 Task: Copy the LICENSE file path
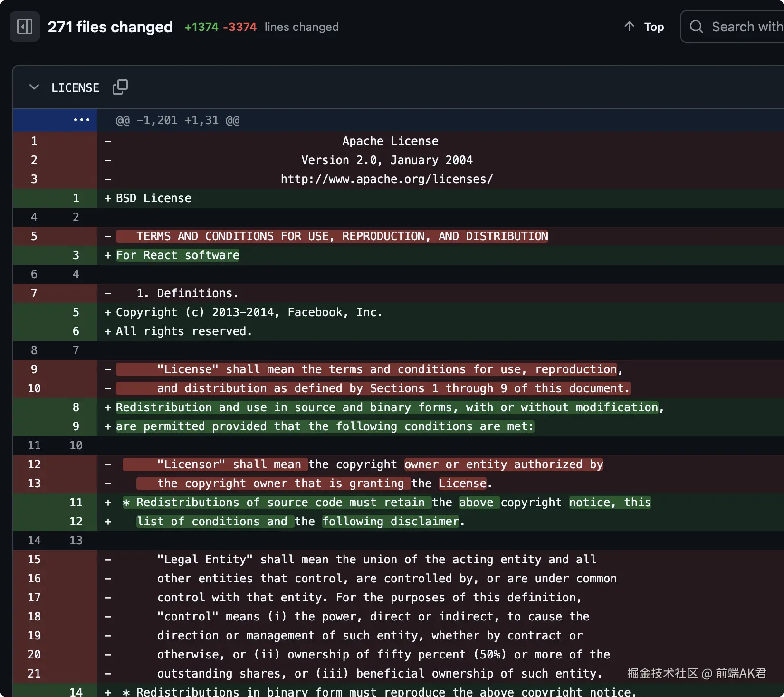coord(120,87)
